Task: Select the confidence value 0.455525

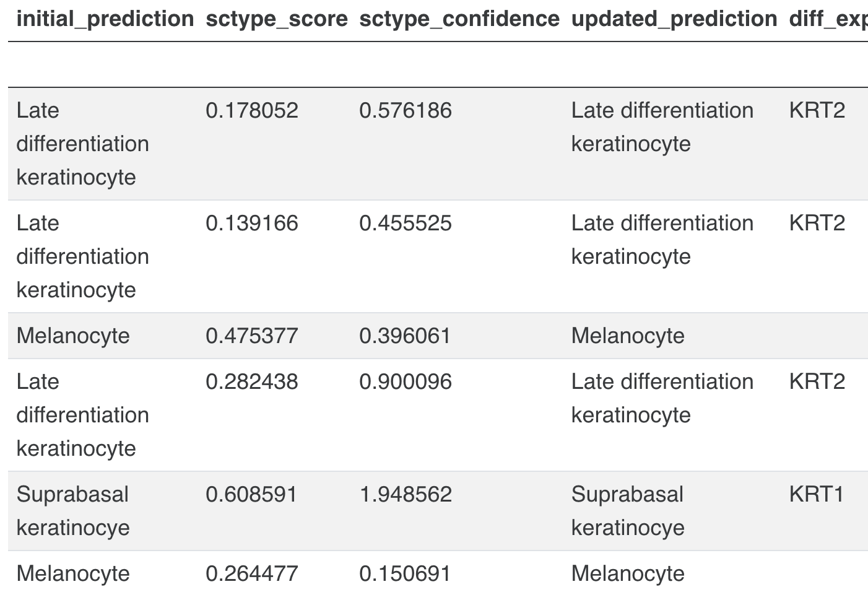Action: pos(406,223)
